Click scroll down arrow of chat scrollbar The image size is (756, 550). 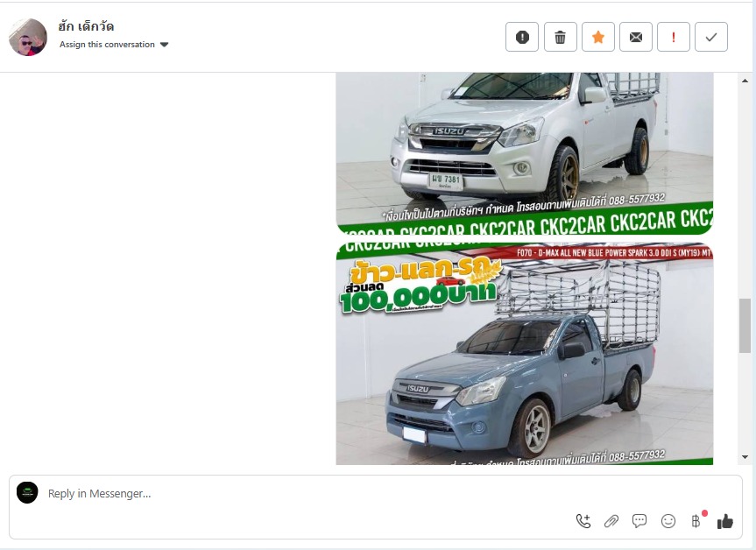[x=745, y=457]
